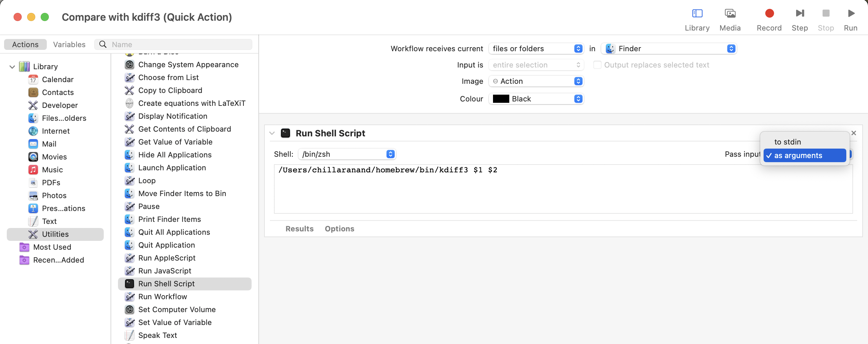This screenshot has width=868, height=344.
Task: Open the Recently Added smart folder
Action: point(58,260)
